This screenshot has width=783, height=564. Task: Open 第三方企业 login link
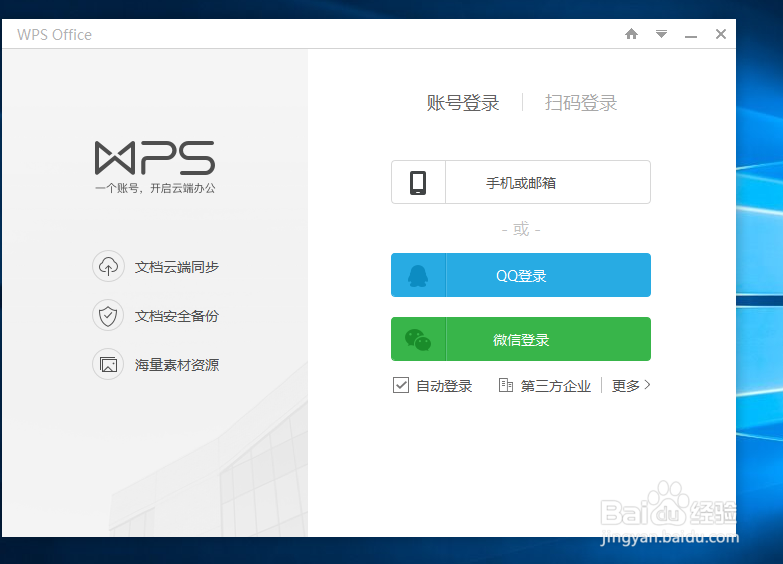pos(556,386)
